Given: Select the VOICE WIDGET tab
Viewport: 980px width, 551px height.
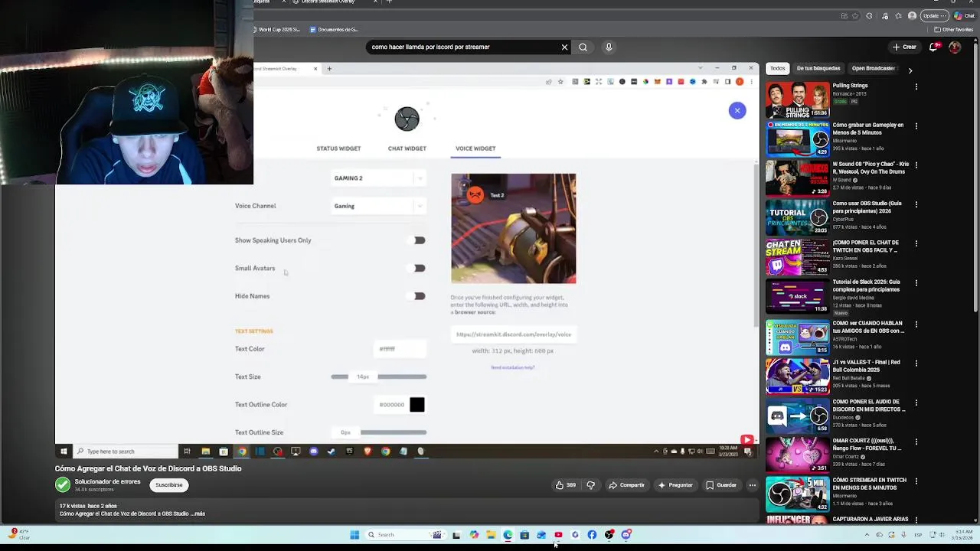Looking at the screenshot, I should (x=475, y=148).
